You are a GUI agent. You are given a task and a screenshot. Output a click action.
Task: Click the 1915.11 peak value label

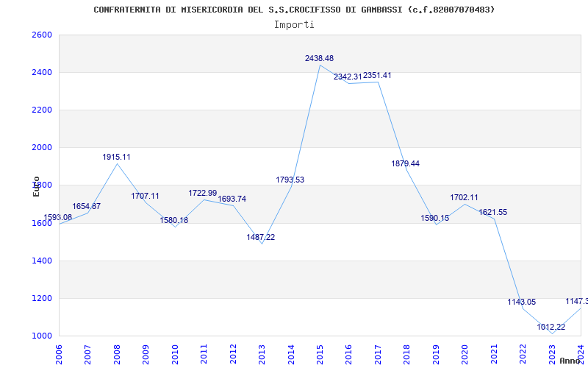click(117, 157)
